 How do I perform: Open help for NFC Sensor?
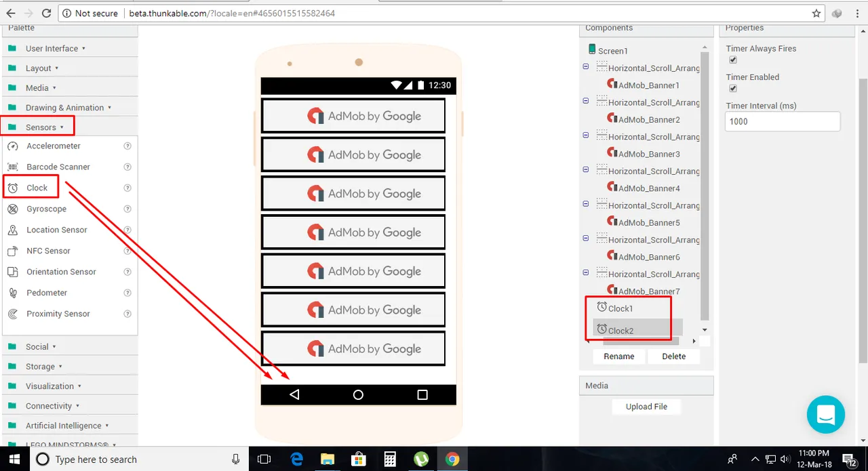click(127, 251)
